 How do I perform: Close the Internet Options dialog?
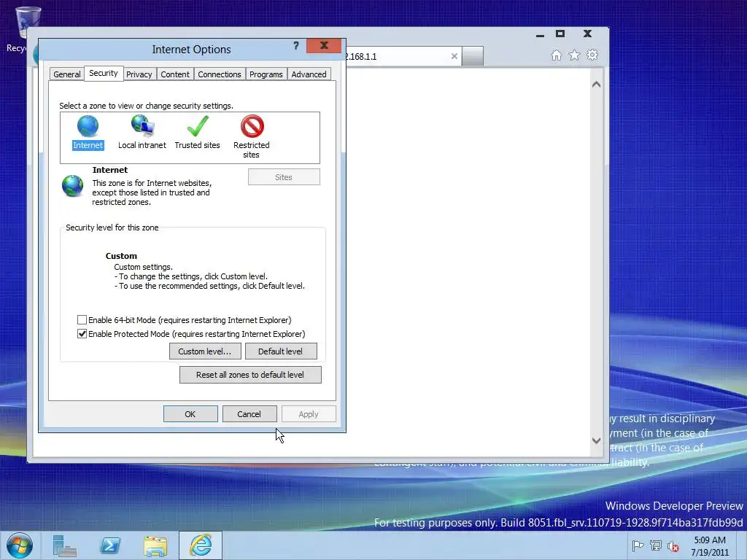(x=324, y=46)
